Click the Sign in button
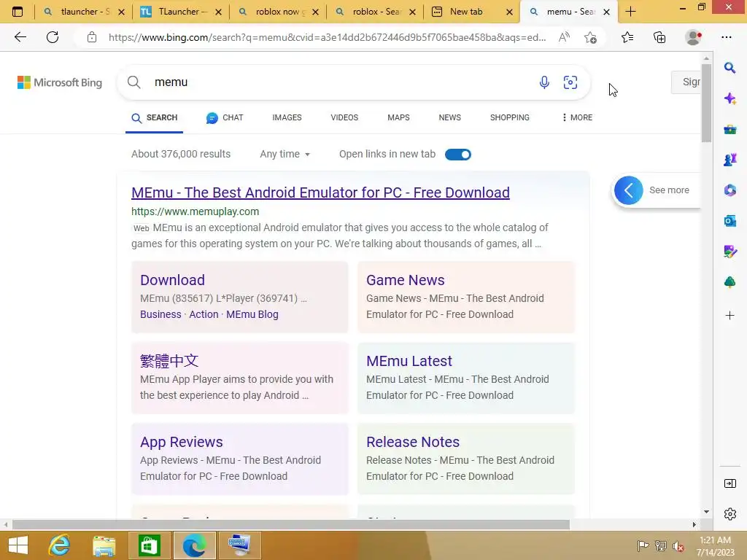This screenshot has width=747, height=560. [x=686, y=82]
